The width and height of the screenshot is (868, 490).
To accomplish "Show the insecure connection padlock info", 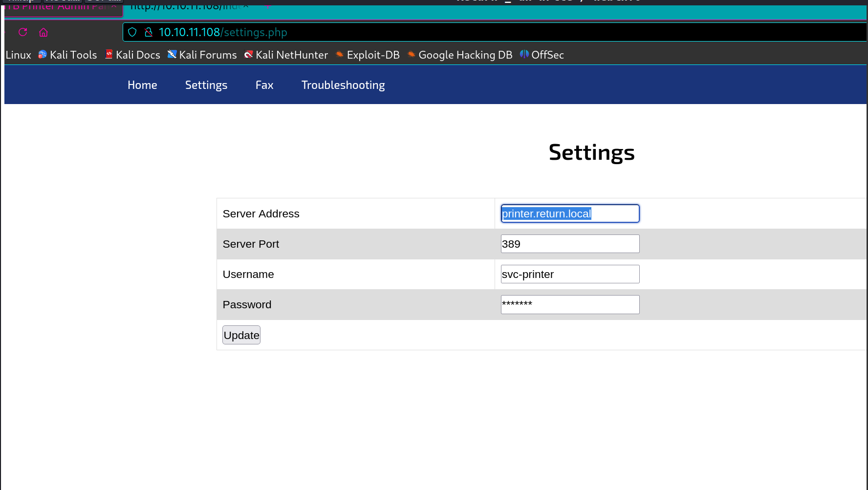I will pyautogui.click(x=149, y=32).
